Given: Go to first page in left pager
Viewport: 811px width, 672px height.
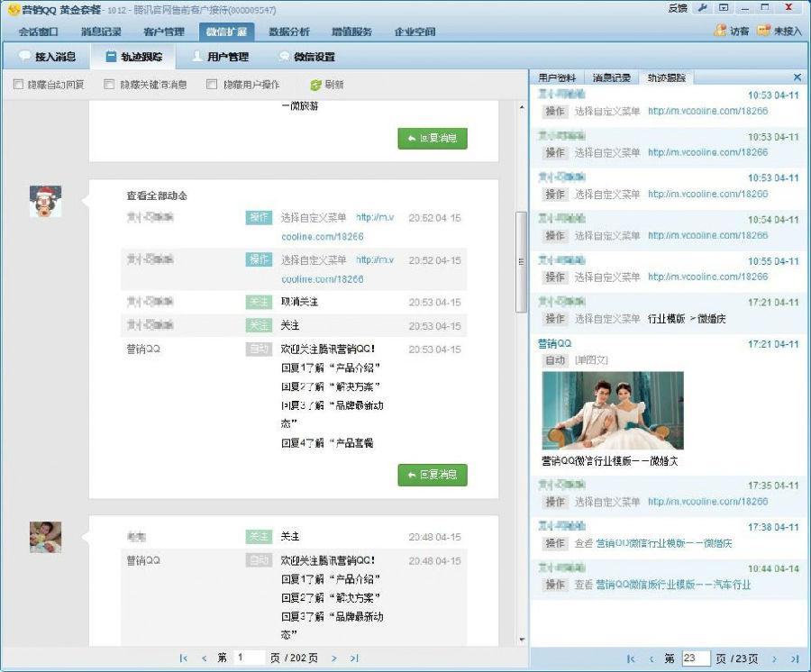Looking at the screenshot, I should (183, 658).
